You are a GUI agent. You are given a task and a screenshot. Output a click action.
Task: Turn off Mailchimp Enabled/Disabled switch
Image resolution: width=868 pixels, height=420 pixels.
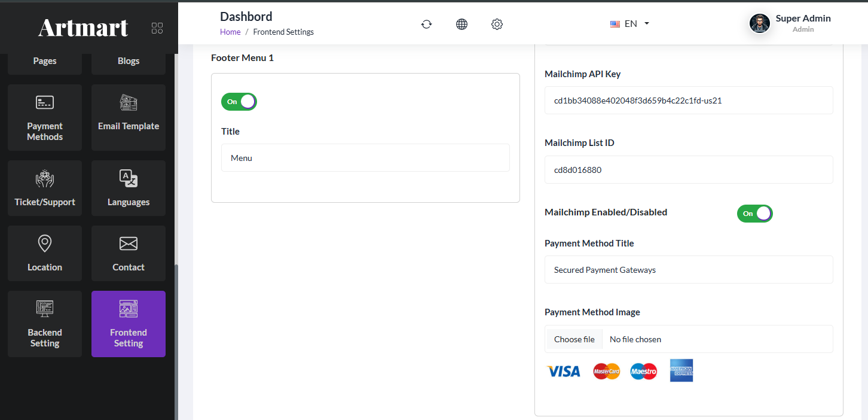(754, 214)
